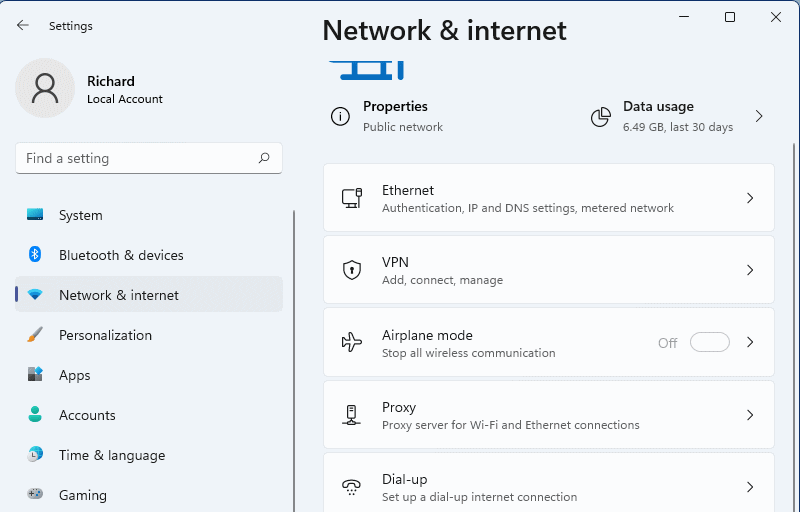Click the search magnifier icon
800x512 pixels.
point(264,158)
